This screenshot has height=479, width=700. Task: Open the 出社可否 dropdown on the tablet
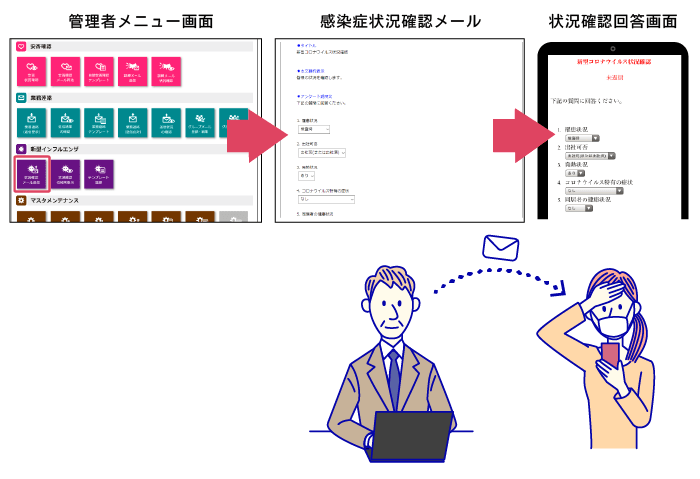tap(590, 156)
